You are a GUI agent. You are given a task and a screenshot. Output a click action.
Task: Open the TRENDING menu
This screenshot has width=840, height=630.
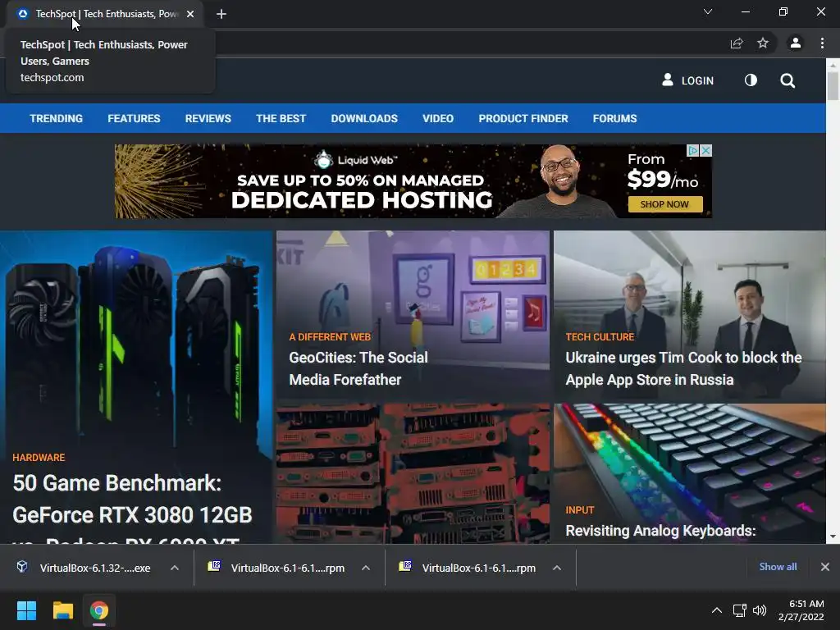[57, 118]
